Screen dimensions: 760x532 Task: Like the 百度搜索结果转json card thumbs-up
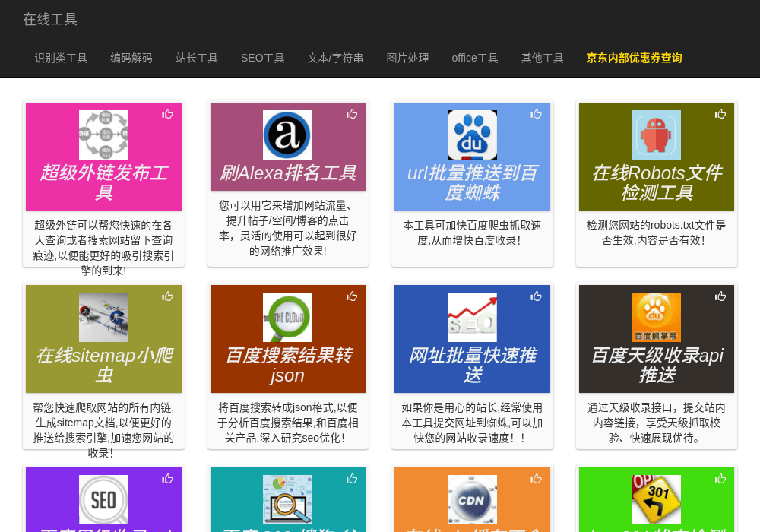[351, 296]
